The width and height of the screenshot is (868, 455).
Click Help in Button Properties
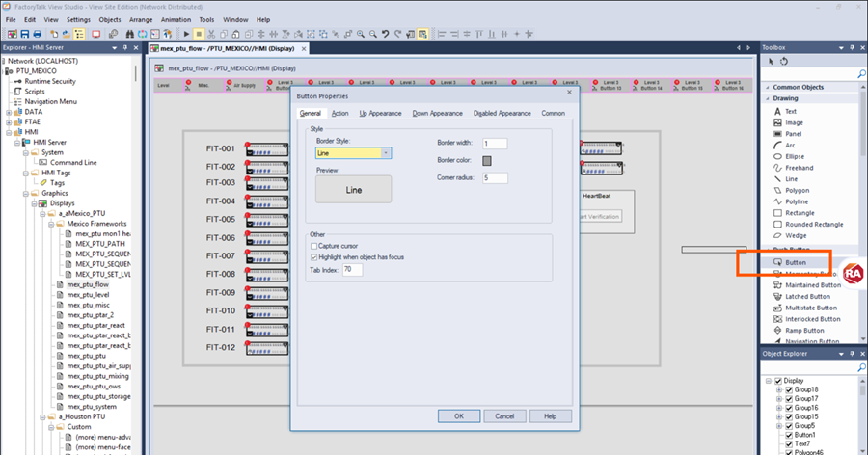(551, 416)
